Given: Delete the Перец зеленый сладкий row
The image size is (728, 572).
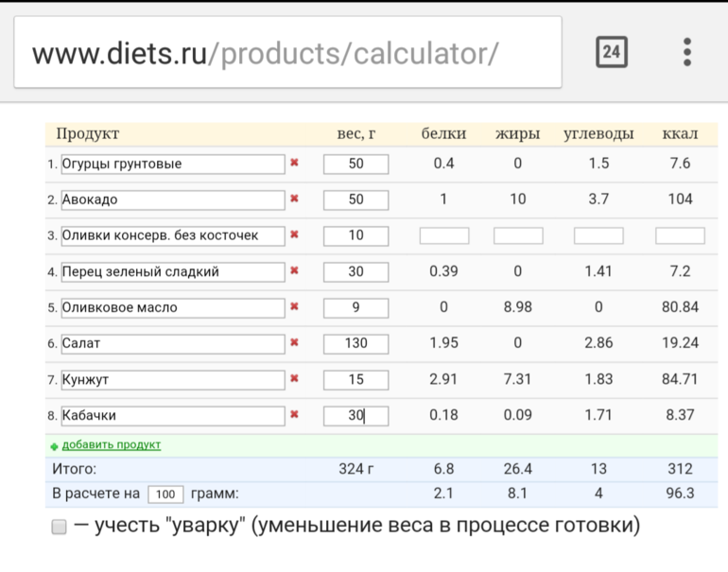Looking at the screenshot, I should 294,271.
